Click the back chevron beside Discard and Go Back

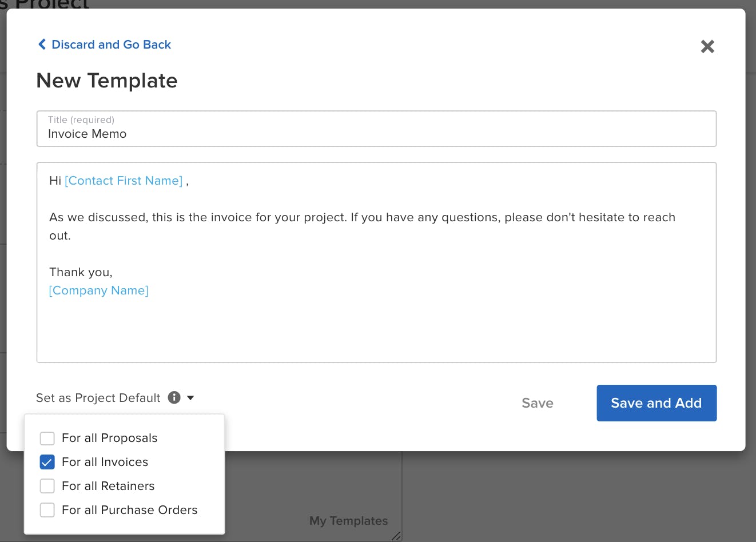coord(42,44)
